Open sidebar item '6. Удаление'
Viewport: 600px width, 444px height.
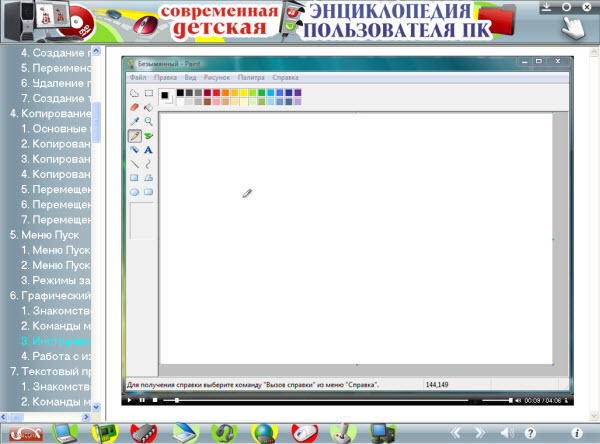56,83
